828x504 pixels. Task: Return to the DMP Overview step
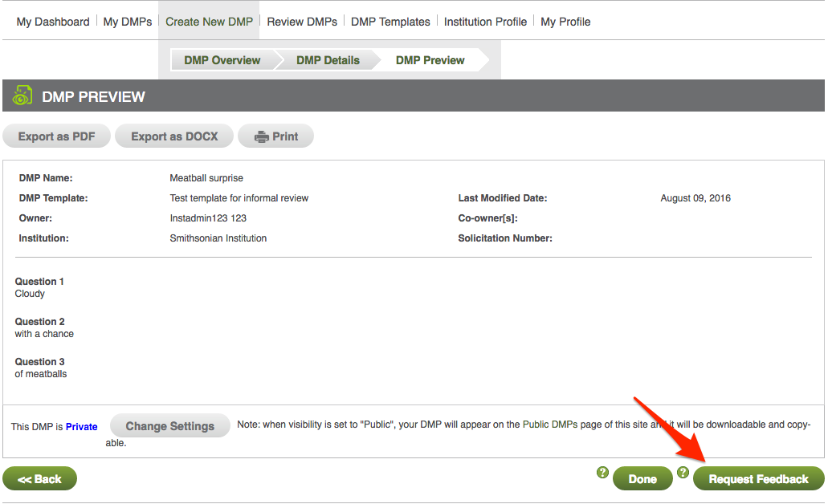coord(222,60)
